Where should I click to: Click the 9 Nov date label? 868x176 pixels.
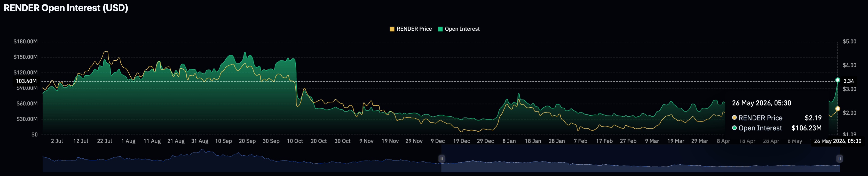(x=366, y=141)
